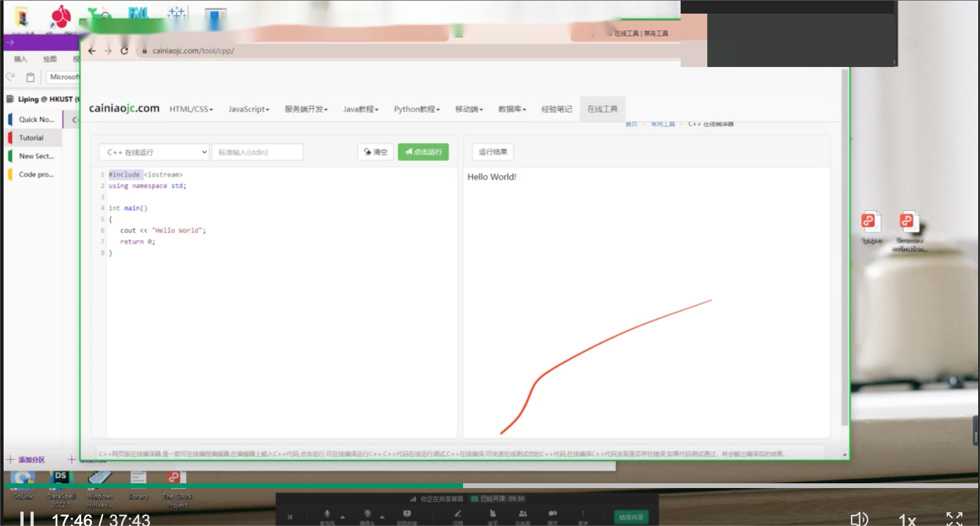Enter fullscreen mode for the video
Viewport: 980px width, 526px height.
(954, 519)
